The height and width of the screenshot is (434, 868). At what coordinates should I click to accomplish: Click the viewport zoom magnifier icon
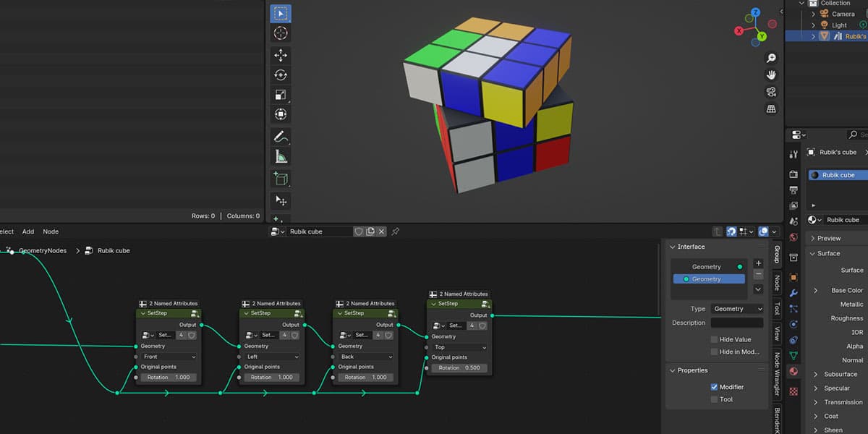click(771, 59)
